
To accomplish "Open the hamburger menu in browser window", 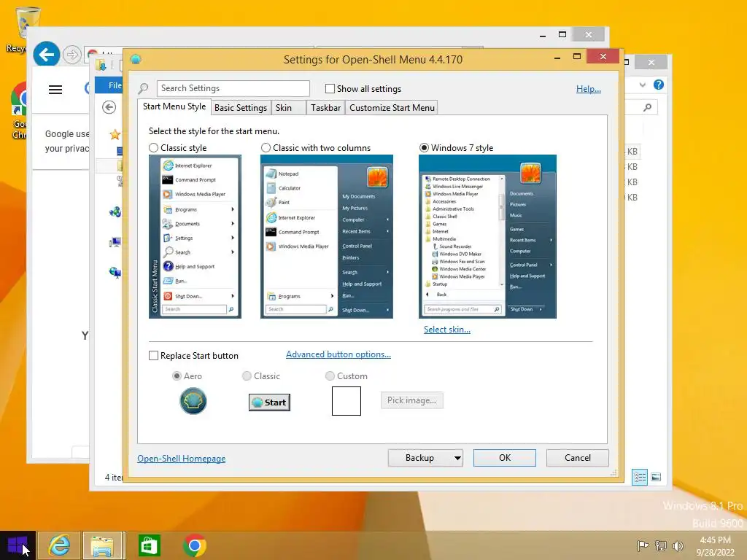I will [x=55, y=90].
